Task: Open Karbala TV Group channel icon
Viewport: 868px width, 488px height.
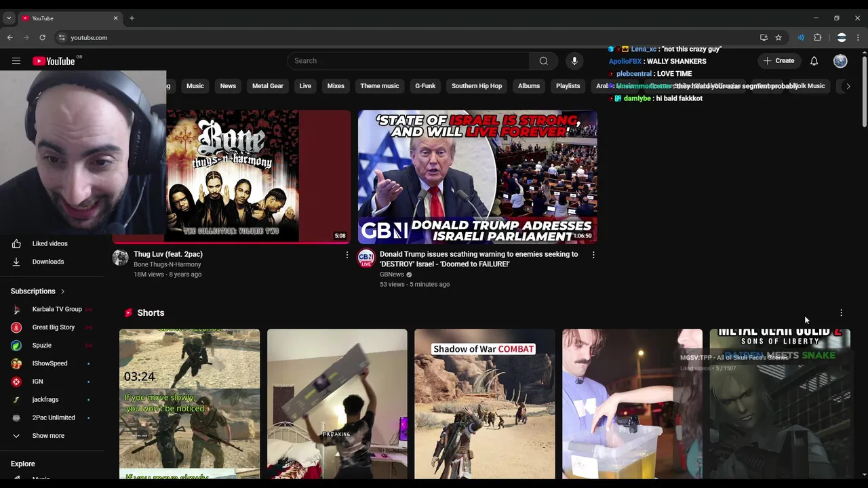Action: point(16,309)
